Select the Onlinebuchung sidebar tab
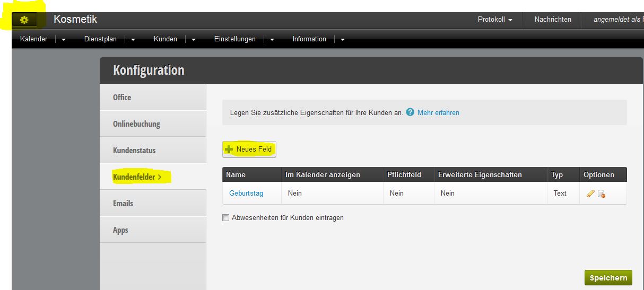Image resolution: width=644 pixels, height=290 pixels. click(x=153, y=124)
